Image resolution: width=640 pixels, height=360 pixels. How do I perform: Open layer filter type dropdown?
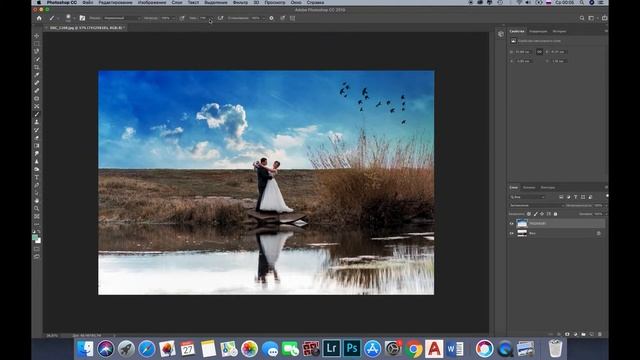coord(527,197)
